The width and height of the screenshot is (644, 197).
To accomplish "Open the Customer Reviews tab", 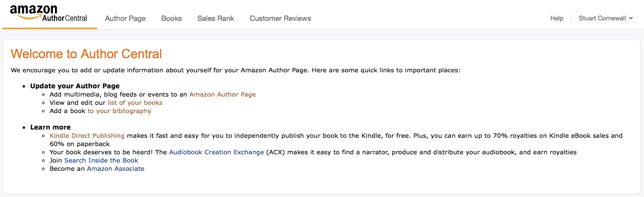I will click(280, 18).
